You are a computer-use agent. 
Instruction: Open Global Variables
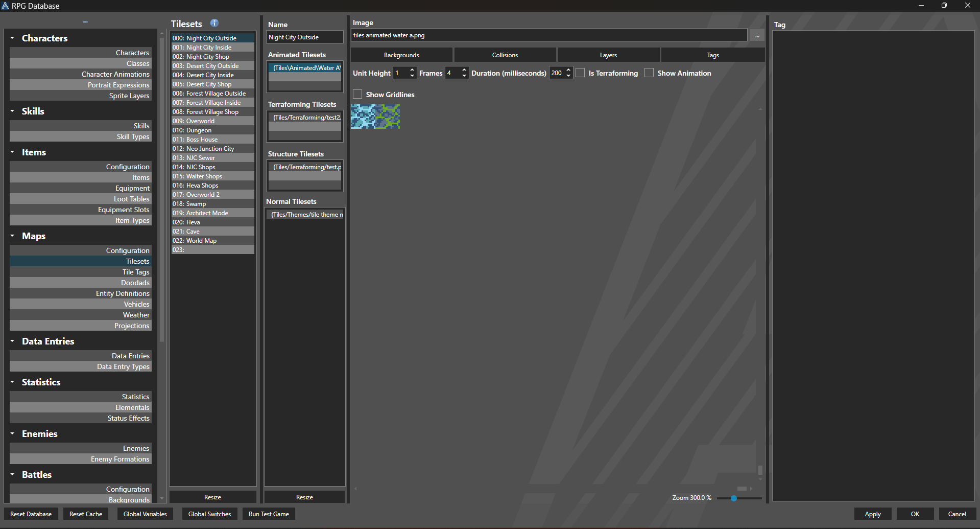coord(145,514)
